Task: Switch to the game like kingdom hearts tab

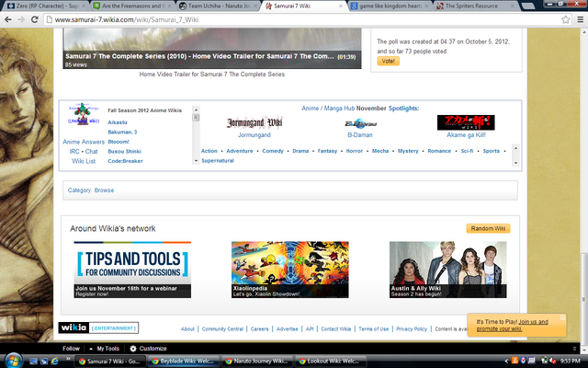Action: pos(390,6)
